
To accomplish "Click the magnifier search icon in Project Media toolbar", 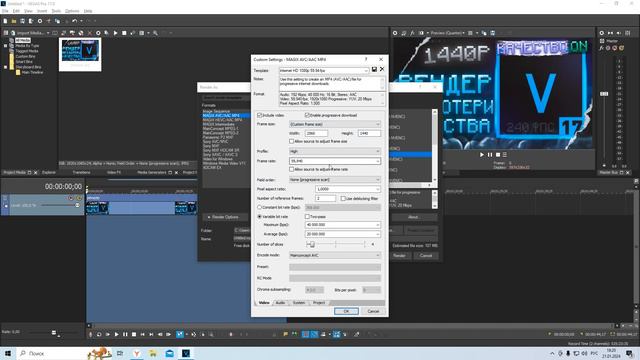I will [x=156, y=33].
